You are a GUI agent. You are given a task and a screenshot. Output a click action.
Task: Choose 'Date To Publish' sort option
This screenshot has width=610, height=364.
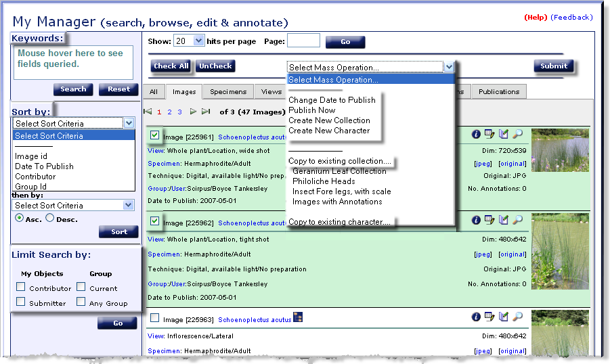point(44,166)
